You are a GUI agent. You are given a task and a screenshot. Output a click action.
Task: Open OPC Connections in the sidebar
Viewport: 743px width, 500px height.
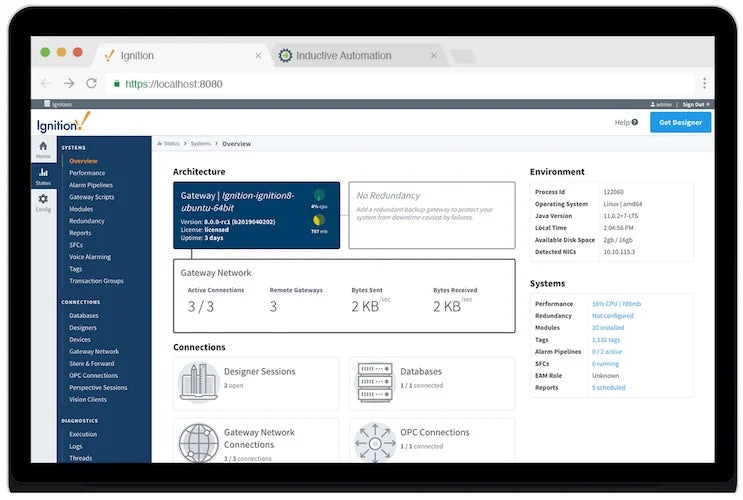coord(93,375)
